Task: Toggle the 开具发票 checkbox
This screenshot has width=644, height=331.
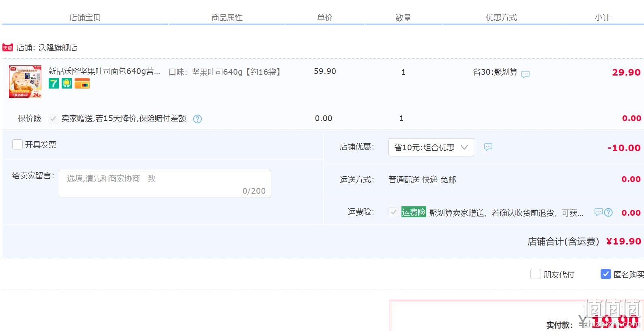Action: (x=17, y=145)
